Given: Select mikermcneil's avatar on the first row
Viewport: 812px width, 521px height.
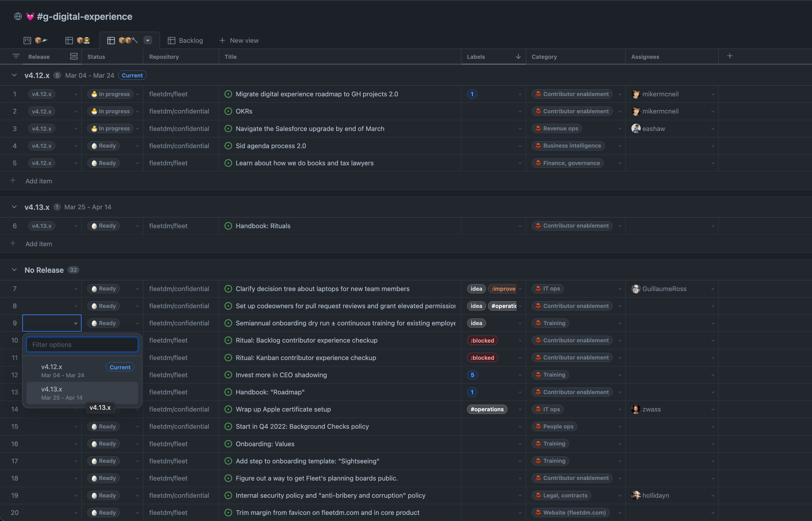Looking at the screenshot, I should tap(636, 94).
